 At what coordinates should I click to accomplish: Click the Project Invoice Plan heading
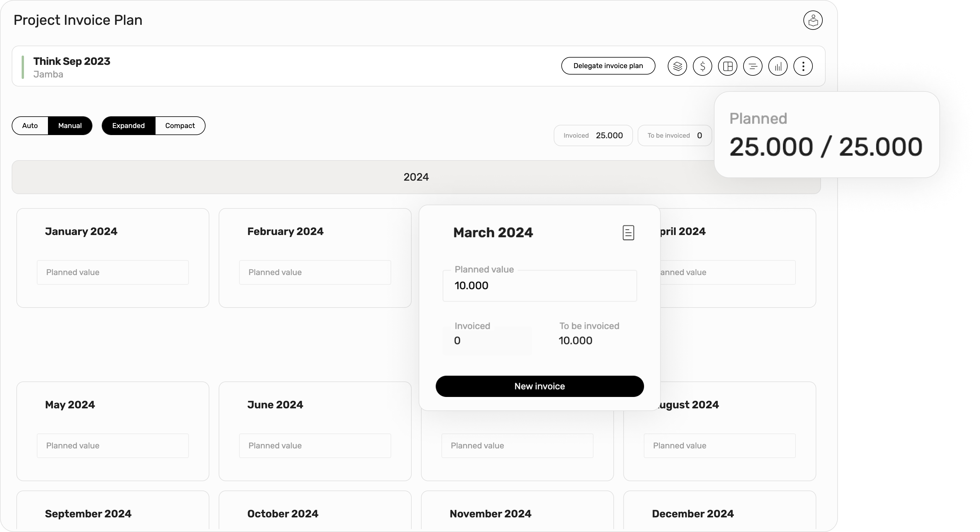(77, 20)
